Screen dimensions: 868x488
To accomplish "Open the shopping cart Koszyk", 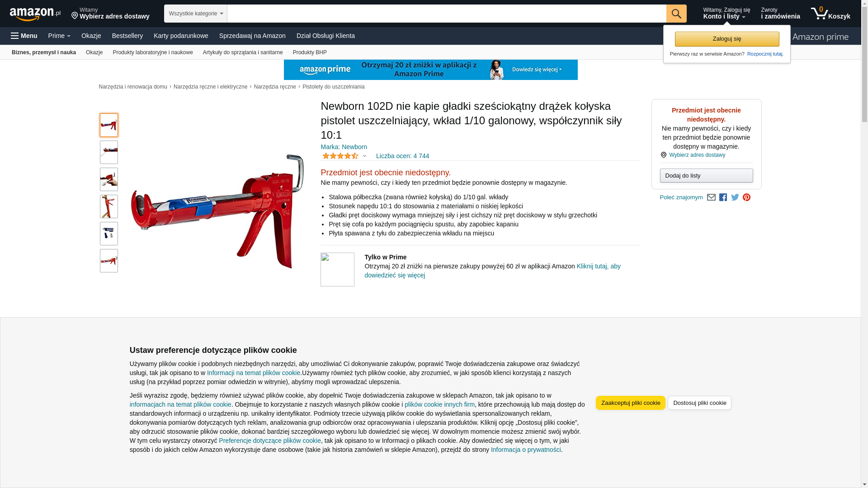I will click(x=830, y=14).
